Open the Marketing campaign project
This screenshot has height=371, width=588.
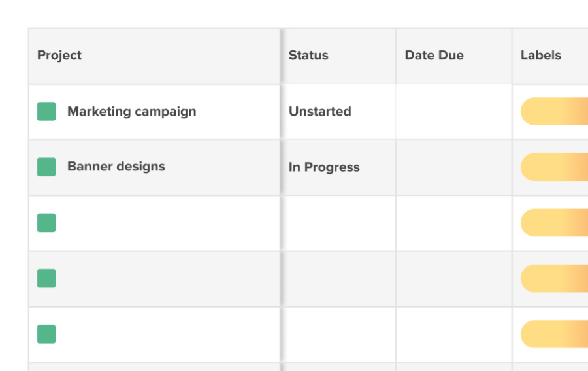click(x=131, y=112)
